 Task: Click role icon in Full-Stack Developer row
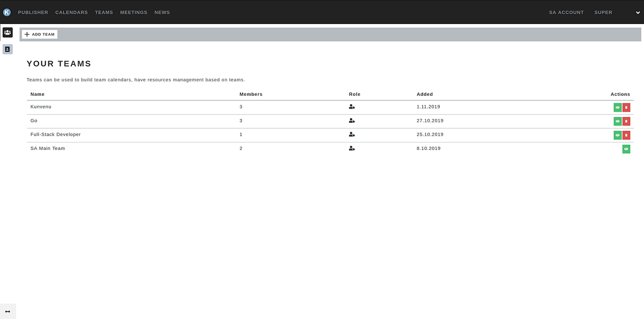click(352, 135)
